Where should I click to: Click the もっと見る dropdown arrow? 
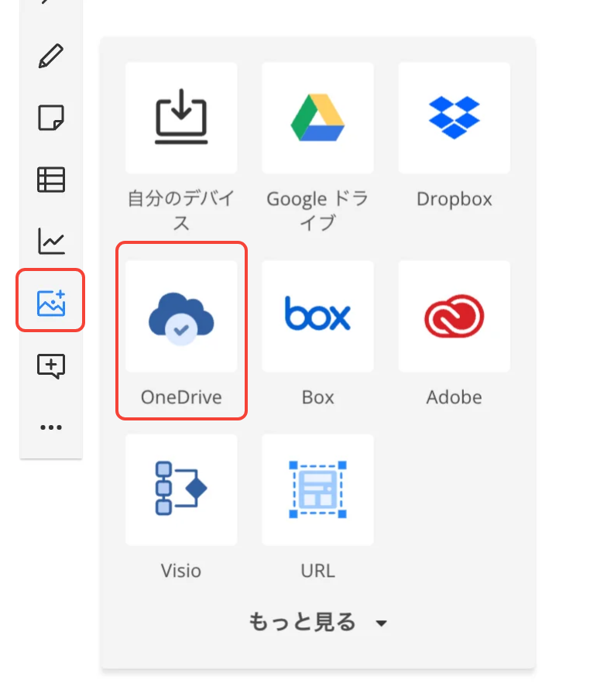coord(381,623)
